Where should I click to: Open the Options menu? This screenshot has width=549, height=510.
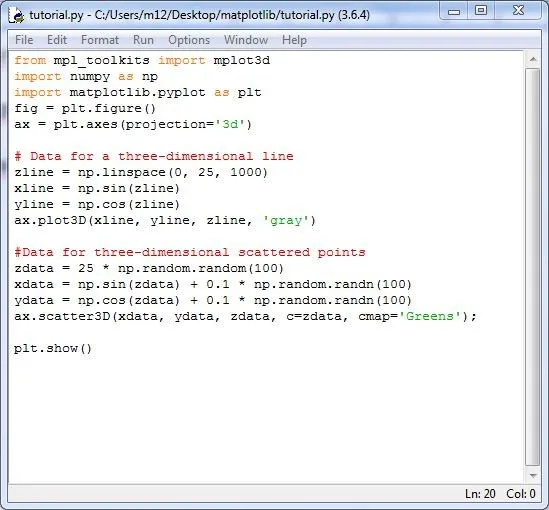pyautogui.click(x=189, y=40)
